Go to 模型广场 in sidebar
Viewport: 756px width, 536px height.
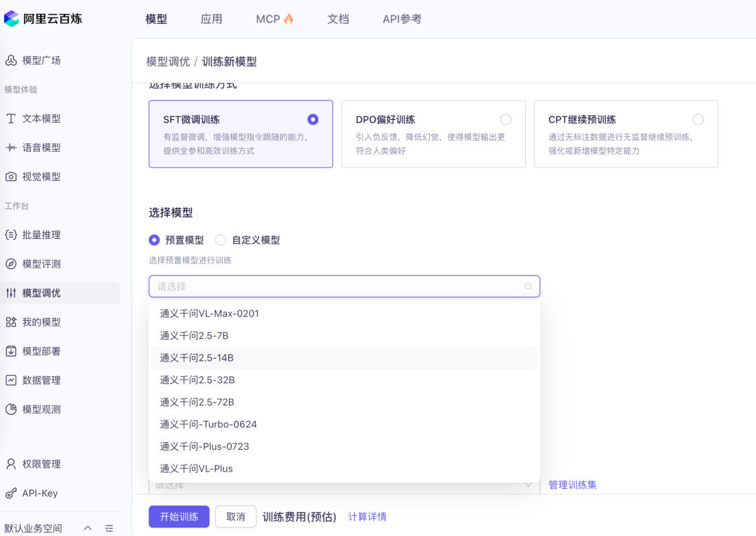pyautogui.click(x=41, y=60)
